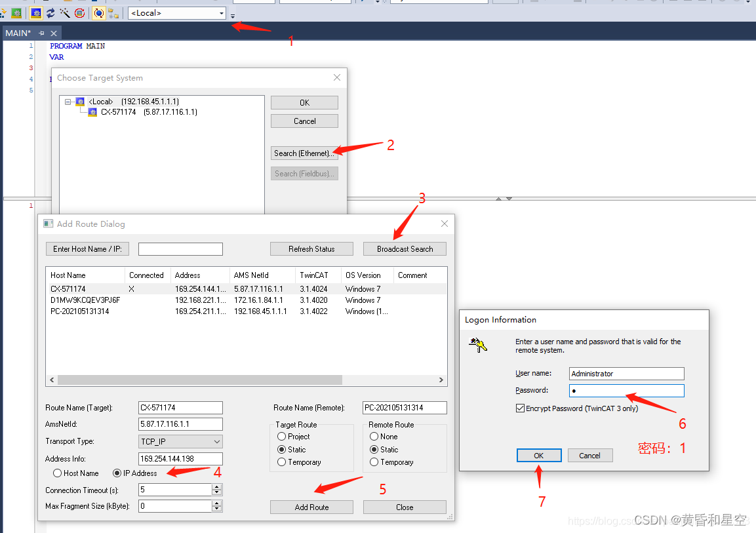
Task: Select the Host Name radio button
Action: pos(58,473)
